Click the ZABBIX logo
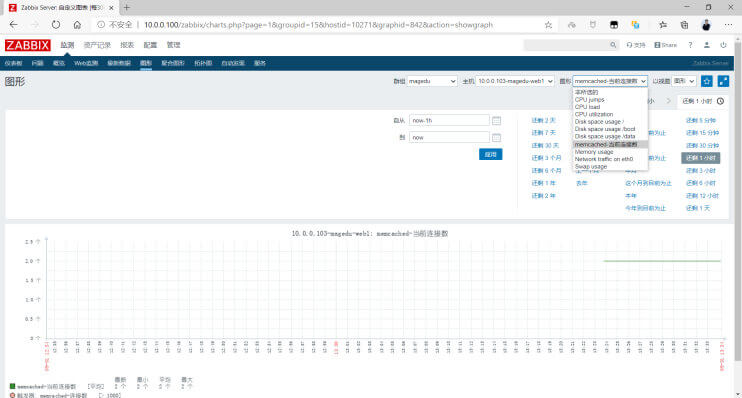This screenshot has height=398, width=742. (27, 45)
